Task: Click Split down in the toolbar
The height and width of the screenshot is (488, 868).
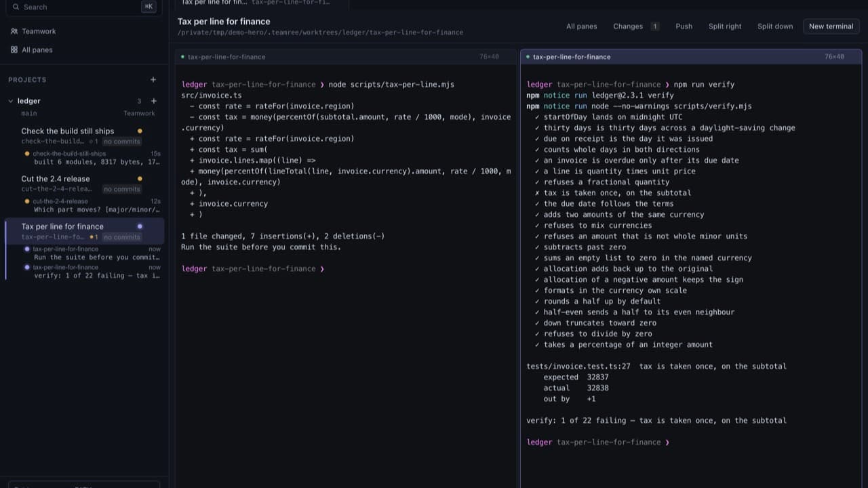Action: click(775, 26)
